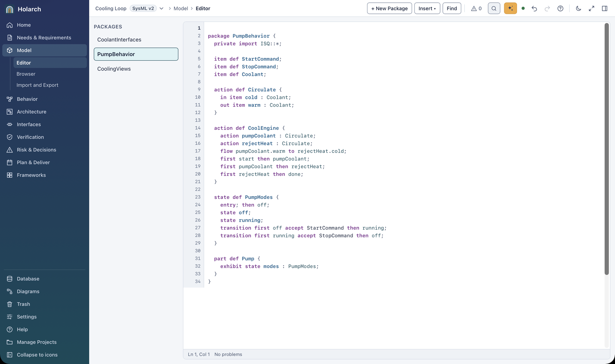615x364 pixels.
Task: Open Needs & Requirements section
Action: tap(45, 38)
